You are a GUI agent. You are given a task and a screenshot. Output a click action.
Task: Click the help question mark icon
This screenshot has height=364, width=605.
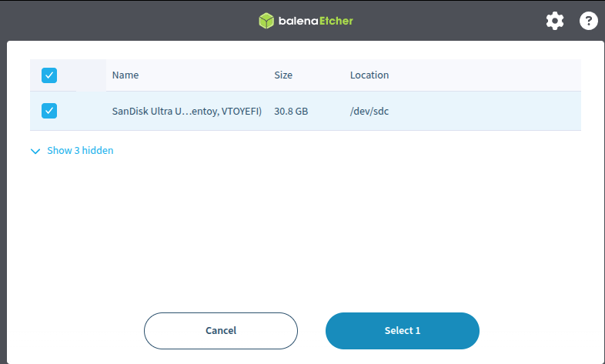(x=588, y=21)
